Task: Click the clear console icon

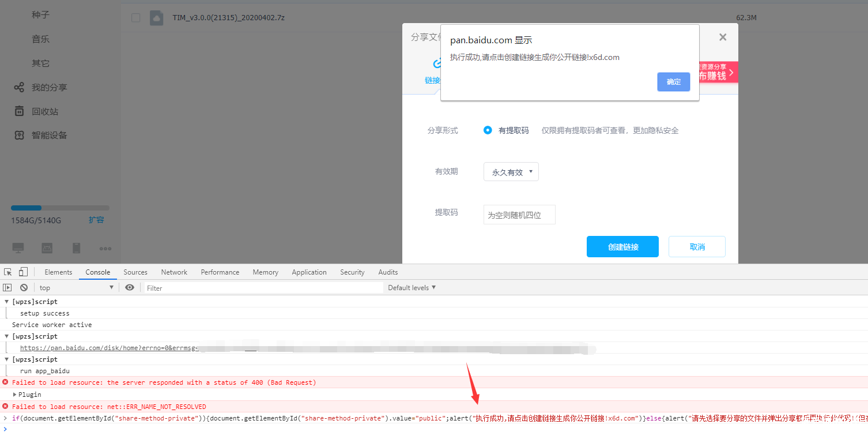Action: (24, 287)
